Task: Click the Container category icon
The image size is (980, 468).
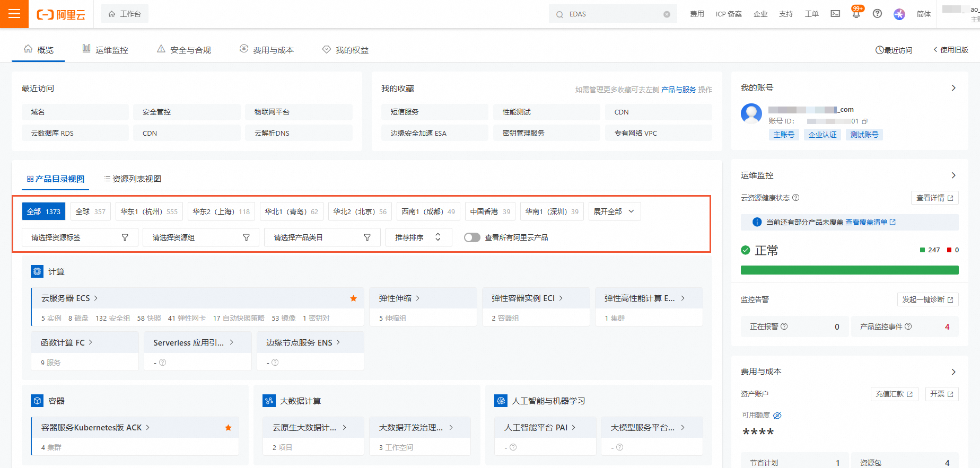Action: tap(37, 401)
